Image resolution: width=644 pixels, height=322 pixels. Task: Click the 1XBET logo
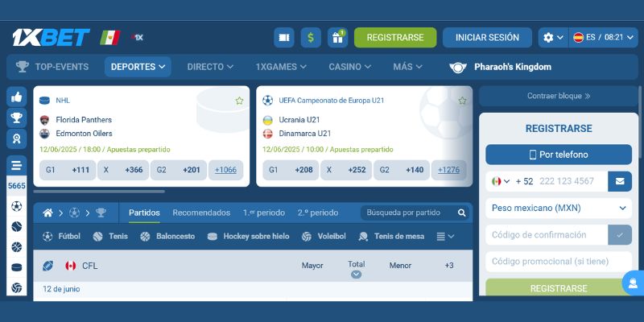51,37
